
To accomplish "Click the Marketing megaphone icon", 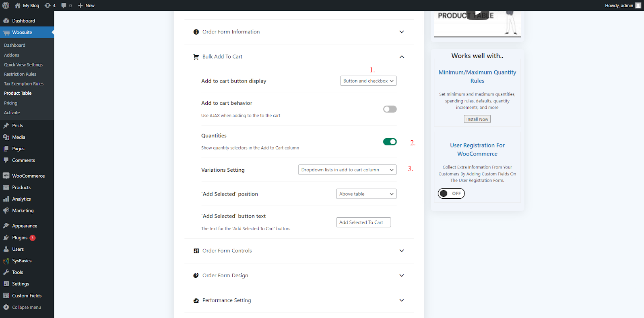I will tap(6, 211).
